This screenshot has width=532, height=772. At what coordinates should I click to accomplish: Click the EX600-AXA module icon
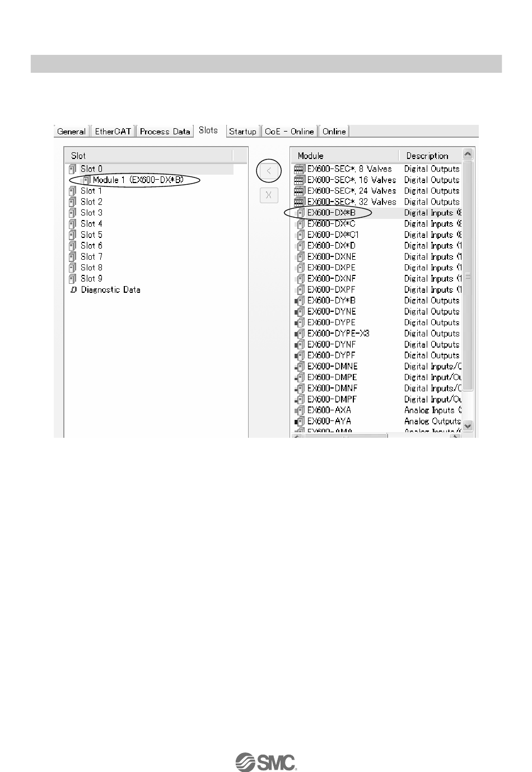pyautogui.click(x=299, y=410)
